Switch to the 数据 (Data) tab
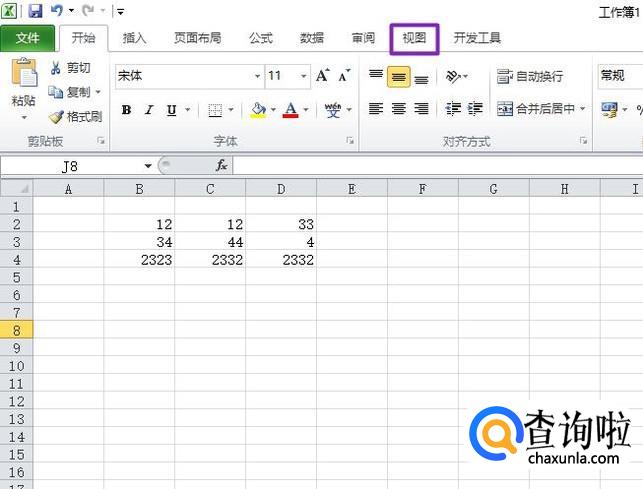The height and width of the screenshot is (489, 643). click(312, 38)
